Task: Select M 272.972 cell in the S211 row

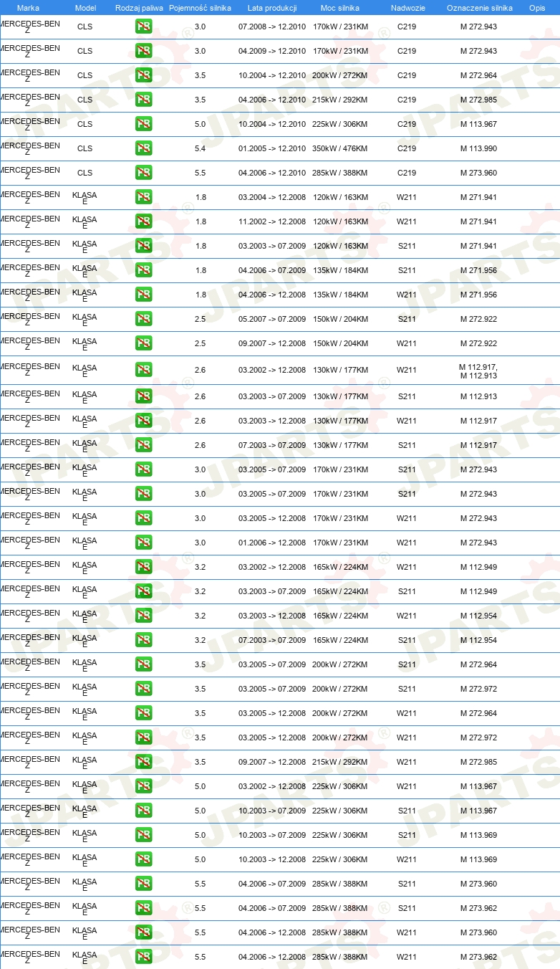Action: pos(478,689)
